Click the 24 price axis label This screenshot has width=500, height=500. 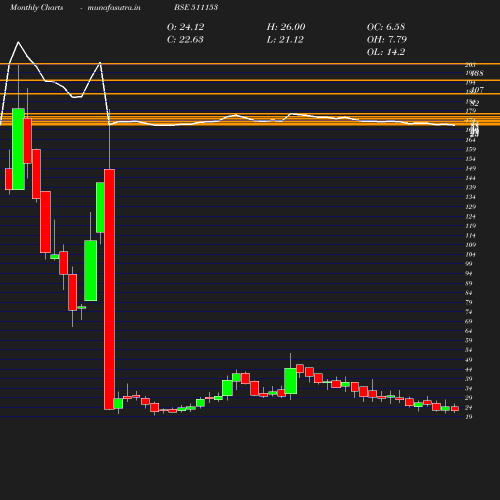[469, 408]
